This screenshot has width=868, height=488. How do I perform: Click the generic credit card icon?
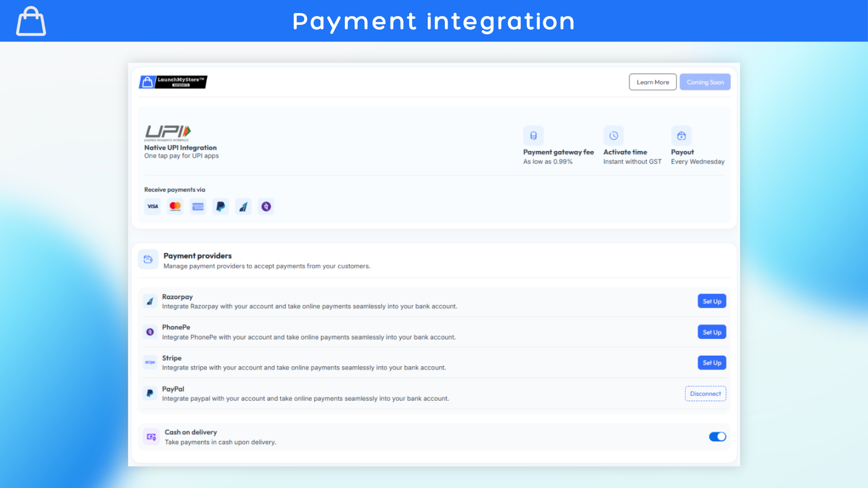198,206
